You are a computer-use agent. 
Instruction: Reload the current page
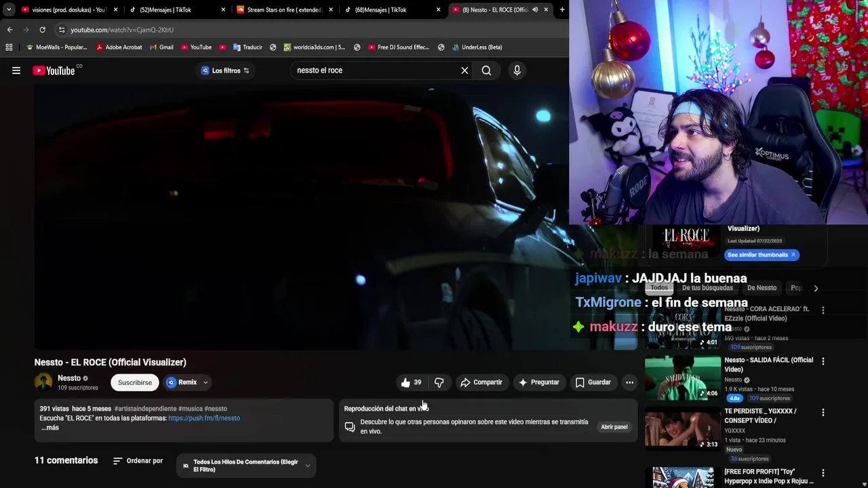tap(42, 30)
